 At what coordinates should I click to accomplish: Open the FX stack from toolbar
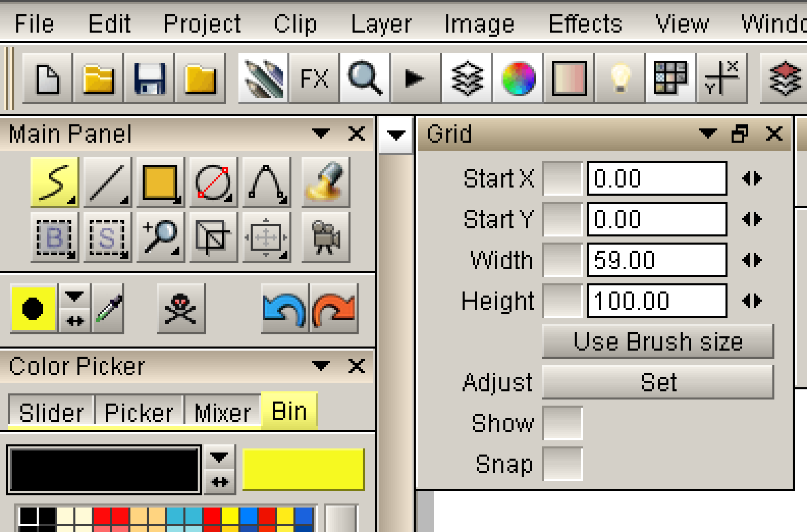coord(314,79)
